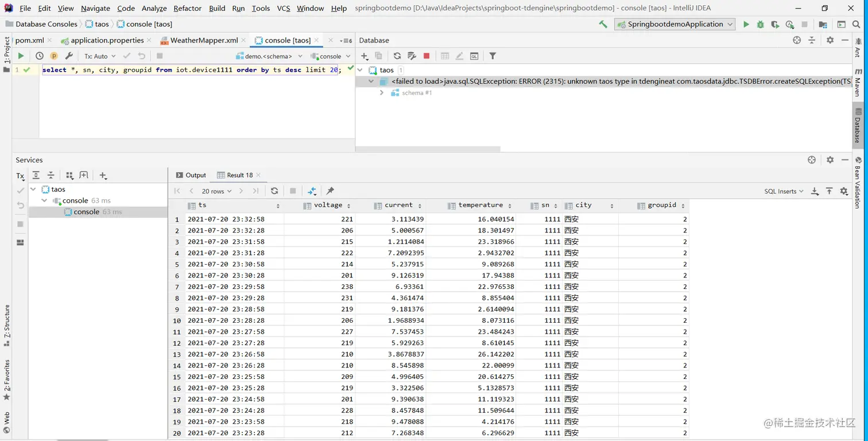Image resolution: width=868 pixels, height=441 pixels.
Task: Refresh the Database panel tree
Action: point(397,56)
